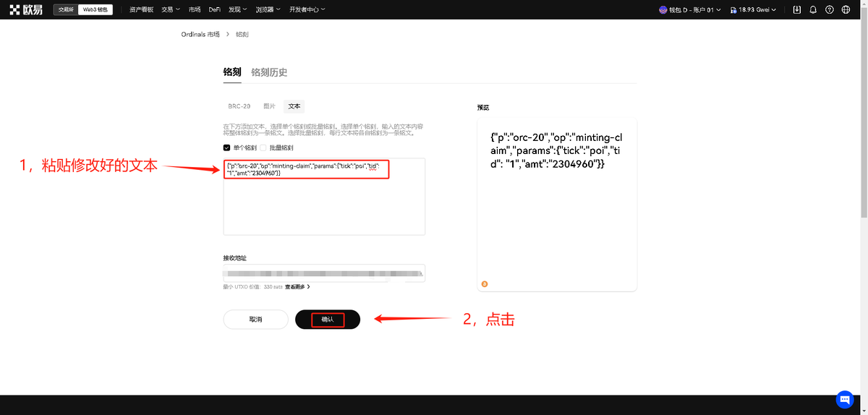Go to Ordinals 市场 breadcrumb
Image resolution: width=868 pixels, height=415 pixels.
(x=200, y=35)
